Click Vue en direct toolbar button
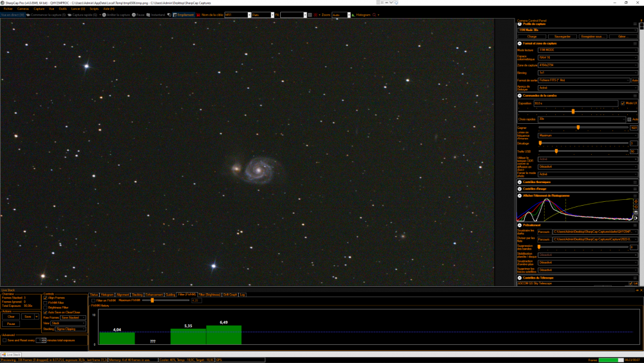The image size is (644, 363). tap(12, 15)
